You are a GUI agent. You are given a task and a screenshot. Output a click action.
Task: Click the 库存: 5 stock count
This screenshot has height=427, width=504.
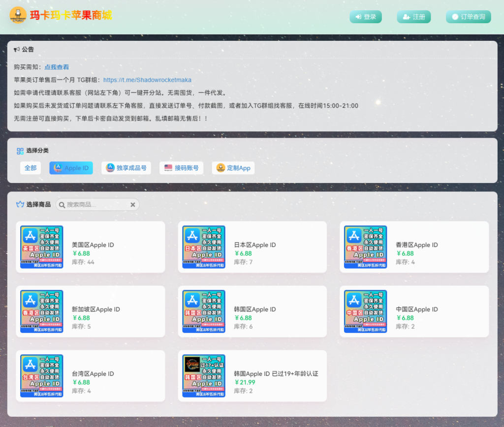pyautogui.click(x=81, y=327)
